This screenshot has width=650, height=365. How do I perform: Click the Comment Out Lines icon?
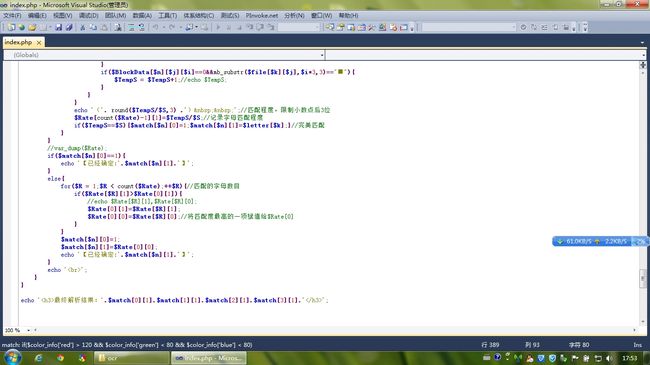(x=131, y=27)
